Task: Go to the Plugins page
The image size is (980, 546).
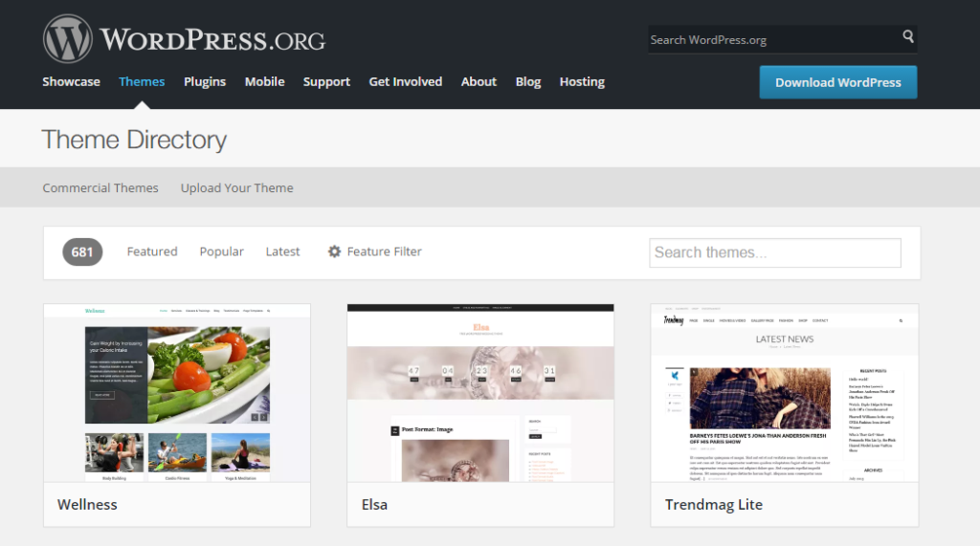Action: [x=205, y=82]
